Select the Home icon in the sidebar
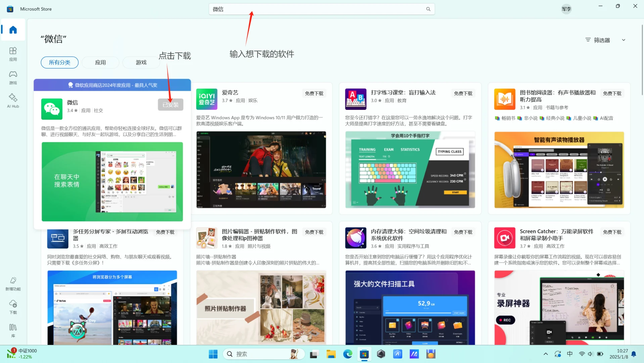The height and width of the screenshot is (363, 644). [x=13, y=30]
